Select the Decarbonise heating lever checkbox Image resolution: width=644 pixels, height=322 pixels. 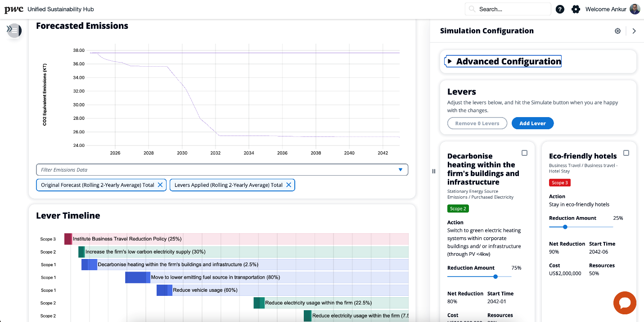[524, 153]
